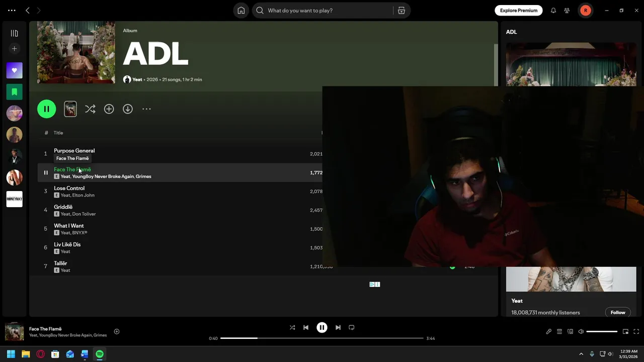Toggle repeat in the player bar
Viewport: 644px width, 362px height.
(x=352, y=327)
